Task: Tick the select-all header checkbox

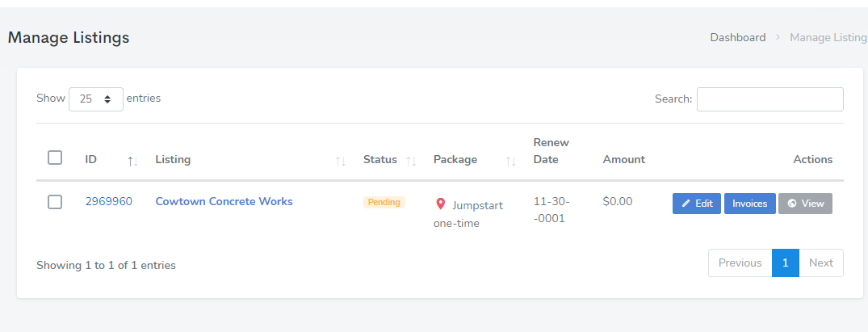Action: [55, 158]
